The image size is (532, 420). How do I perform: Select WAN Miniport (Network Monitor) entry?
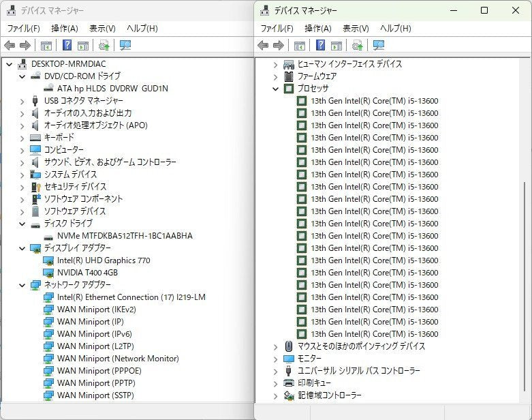point(118,359)
